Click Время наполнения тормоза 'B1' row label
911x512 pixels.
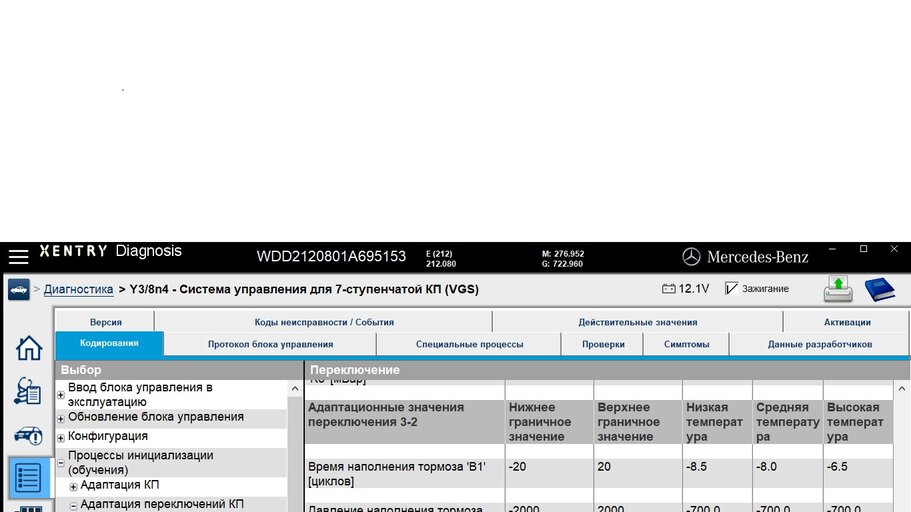[x=397, y=474]
